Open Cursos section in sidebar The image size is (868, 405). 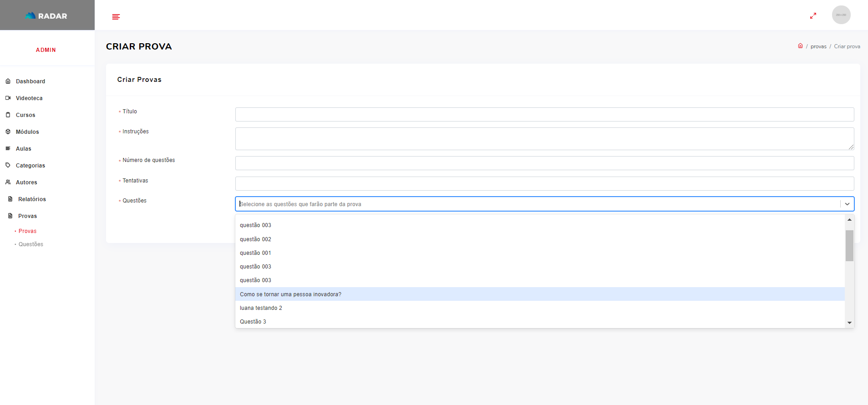(25, 115)
